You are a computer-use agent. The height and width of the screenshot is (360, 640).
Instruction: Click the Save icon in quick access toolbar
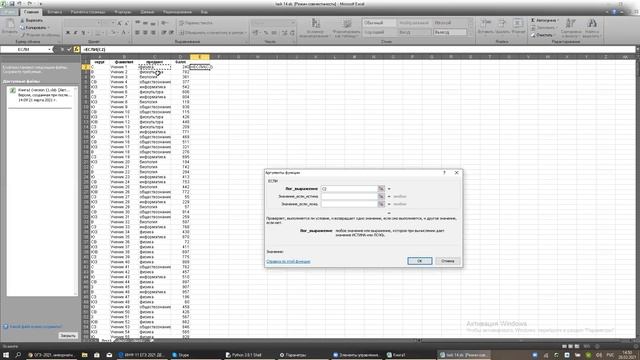(x=12, y=4)
